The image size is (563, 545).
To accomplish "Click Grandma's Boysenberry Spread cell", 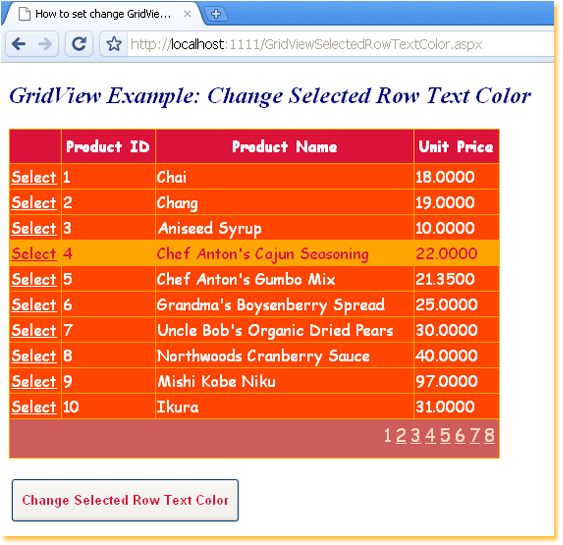I will 284,304.
